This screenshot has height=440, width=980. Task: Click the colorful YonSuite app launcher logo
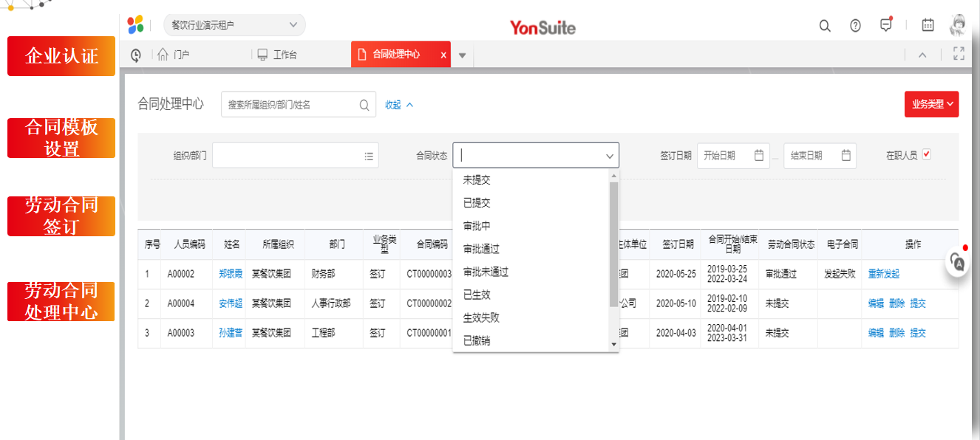135,24
